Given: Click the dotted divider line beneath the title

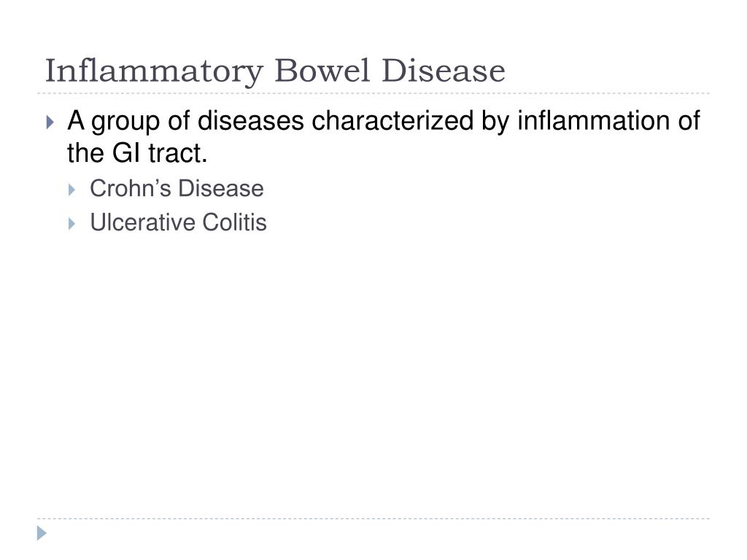Looking at the screenshot, I should (x=373, y=93).
